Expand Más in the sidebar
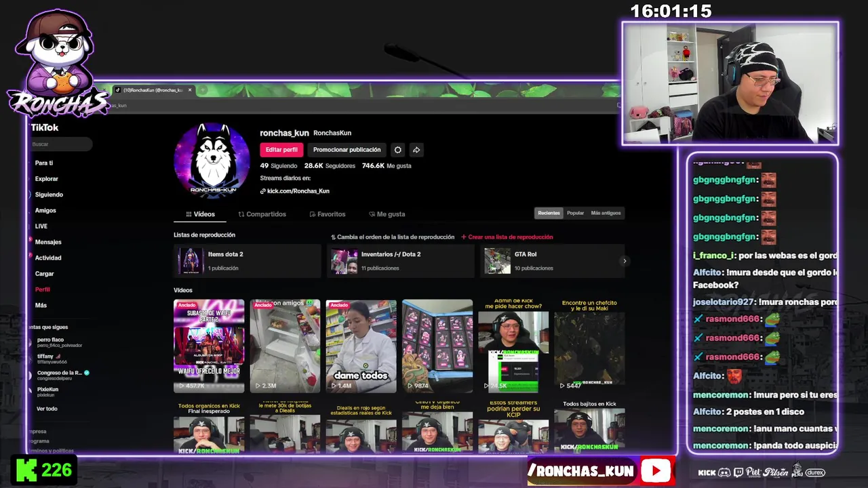 point(41,306)
